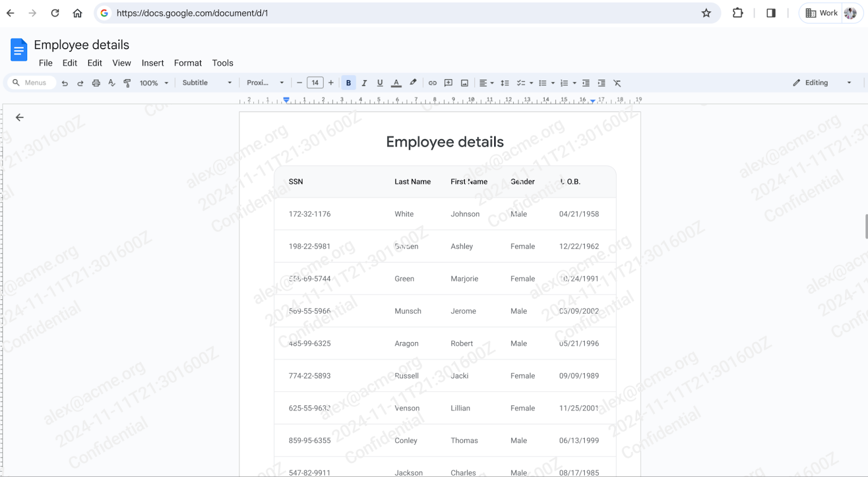Select the paint format tool
Image resolution: width=868 pixels, height=477 pixels.
point(127,83)
